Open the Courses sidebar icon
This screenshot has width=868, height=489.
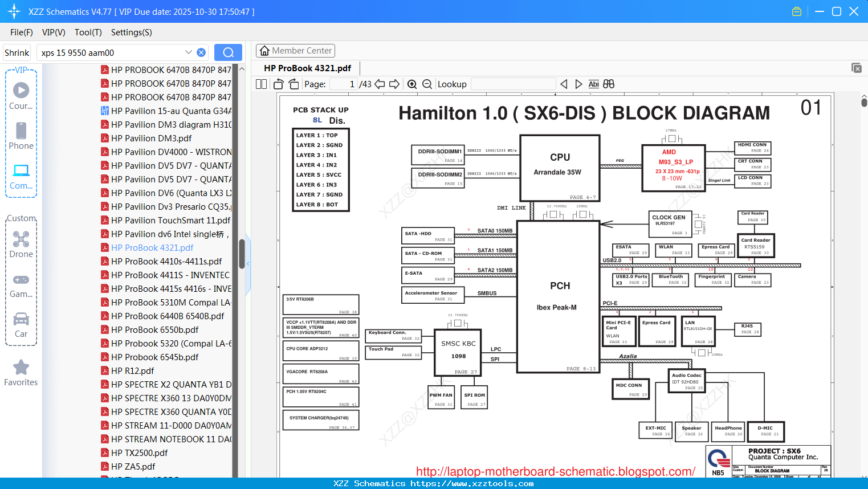tap(21, 96)
